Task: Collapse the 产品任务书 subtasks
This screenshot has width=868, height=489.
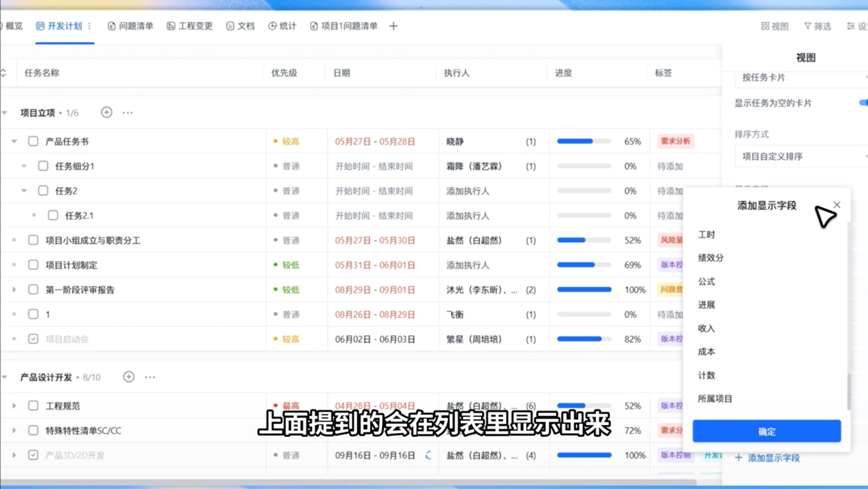Action: [x=14, y=142]
